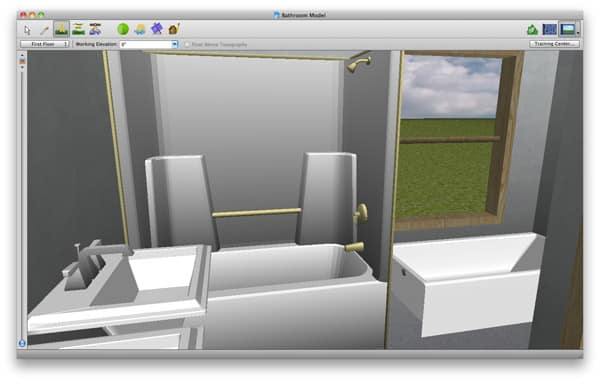Click the down arrow of the left slider

click(22, 67)
